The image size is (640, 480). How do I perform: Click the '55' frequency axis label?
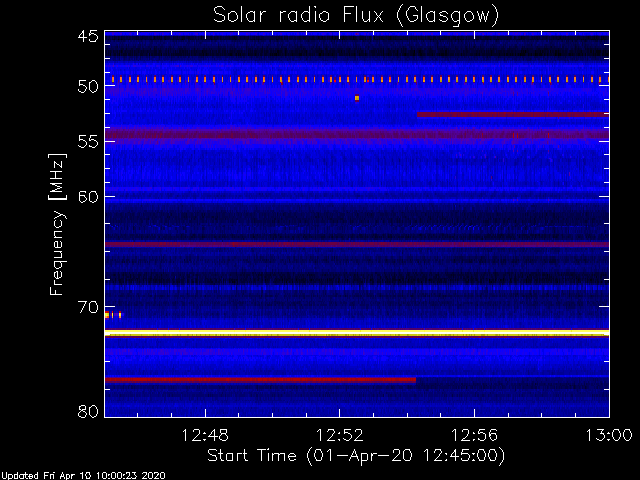point(88,142)
